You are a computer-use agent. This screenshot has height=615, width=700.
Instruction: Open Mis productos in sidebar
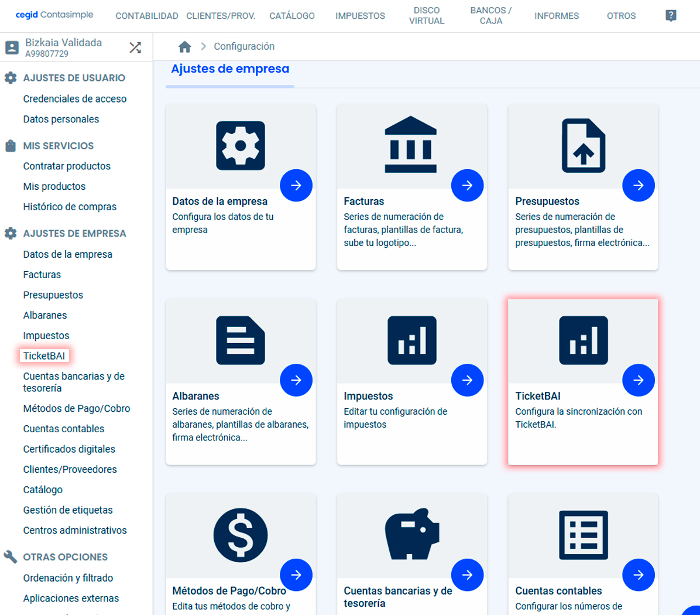click(x=54, y=186)
